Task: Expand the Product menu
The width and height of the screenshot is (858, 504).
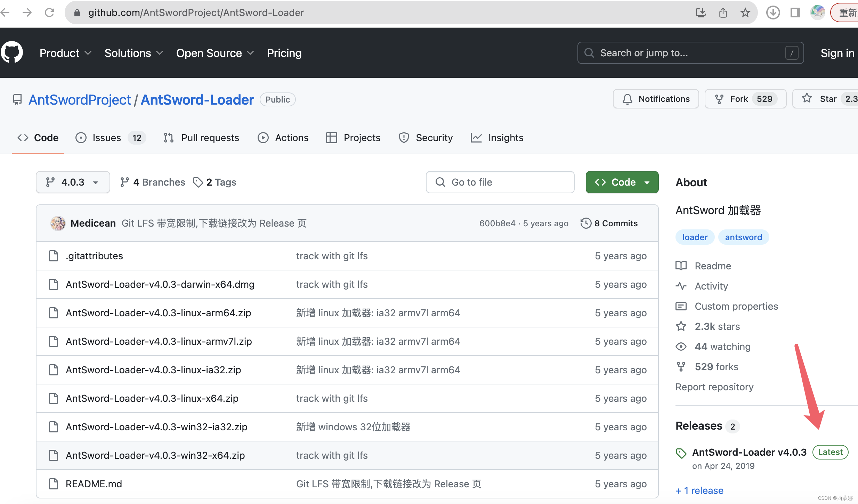Action: [65, 53]
